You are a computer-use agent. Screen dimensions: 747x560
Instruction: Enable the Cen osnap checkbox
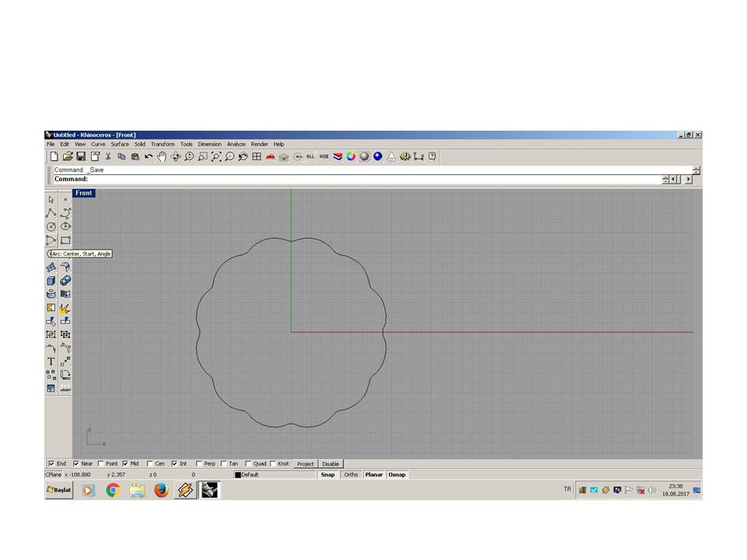pos(150,464)
